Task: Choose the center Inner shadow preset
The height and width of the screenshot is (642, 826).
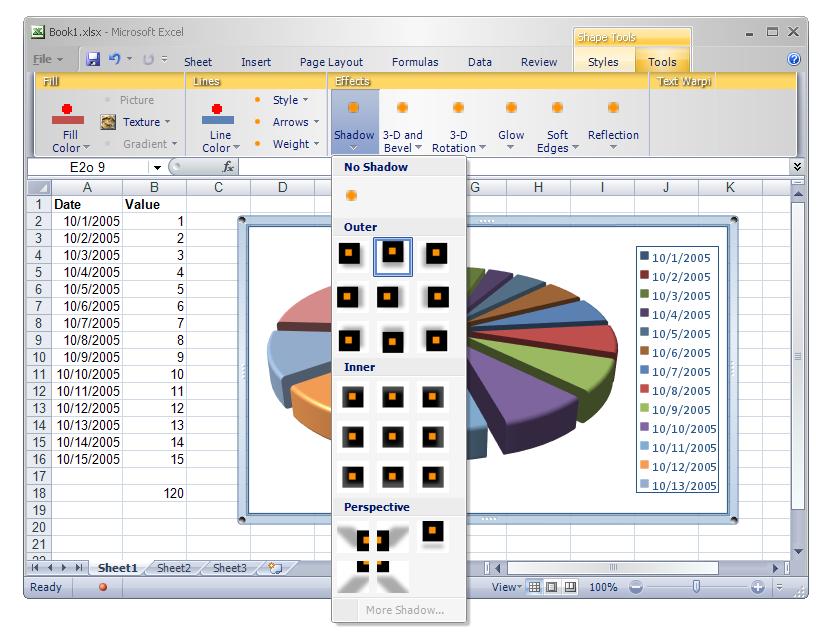Action: [x=392, y=437]
